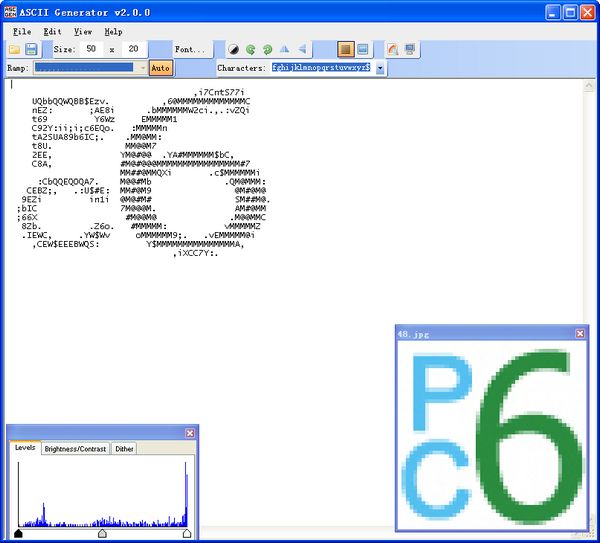Close the Levels panel
Screen dimensions: 600x543
tap(190, 433)
